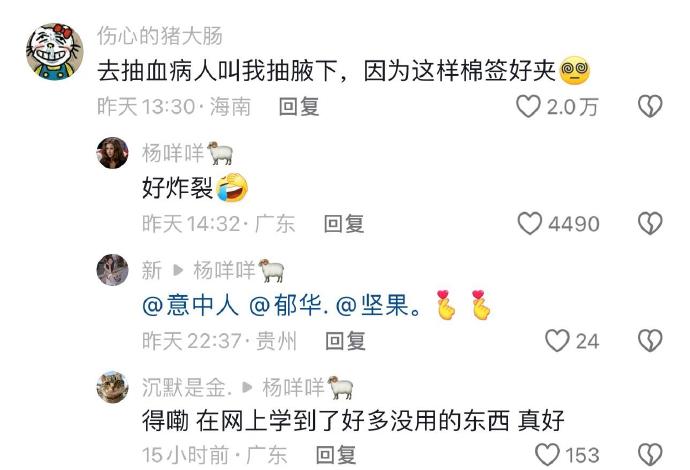Open the mention @意中人
Image resolution: width=690 pixels, height=470 pixels.
190,305
